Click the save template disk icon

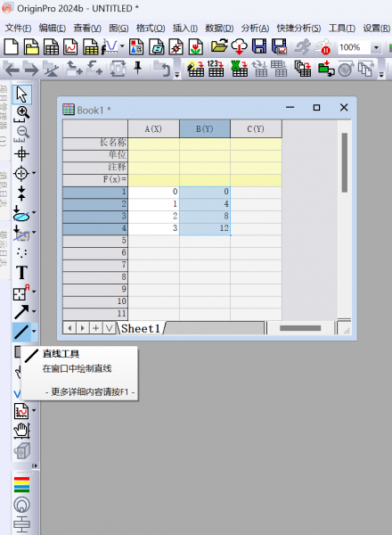click(279, 46)
